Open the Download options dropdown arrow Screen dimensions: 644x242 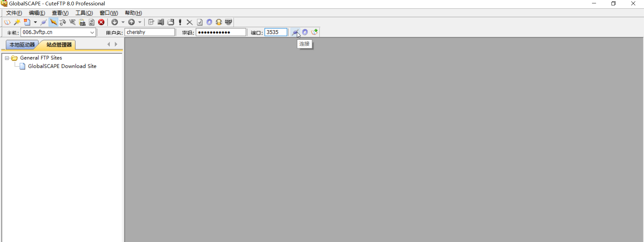(x=123, y=22)
